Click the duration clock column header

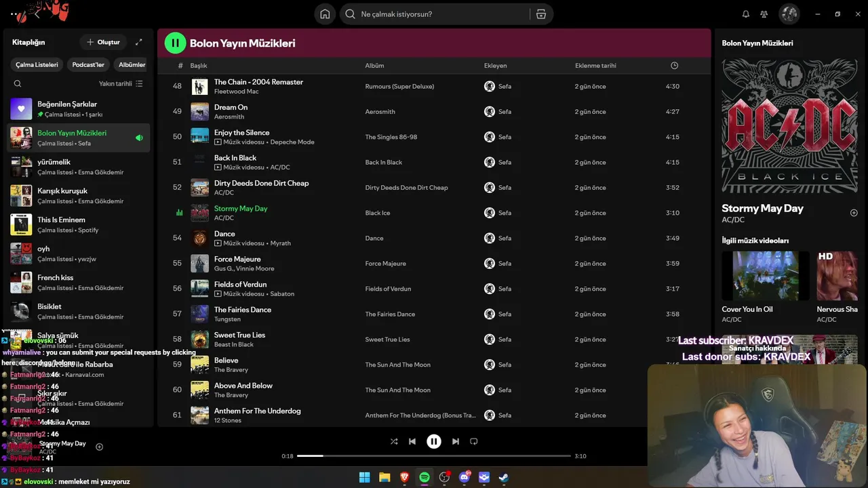[674, 66]
